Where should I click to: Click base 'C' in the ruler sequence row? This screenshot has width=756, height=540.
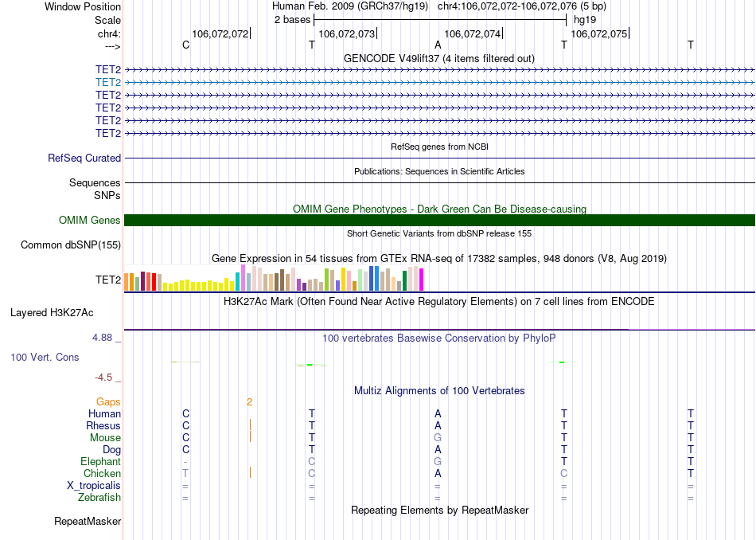[x=185, y=45]
